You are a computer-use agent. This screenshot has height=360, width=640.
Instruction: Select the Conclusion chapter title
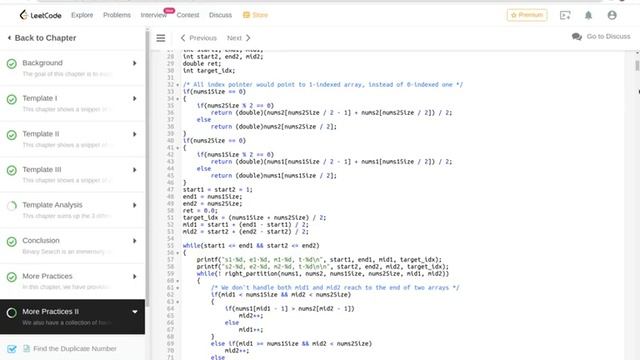click(41, 240)
